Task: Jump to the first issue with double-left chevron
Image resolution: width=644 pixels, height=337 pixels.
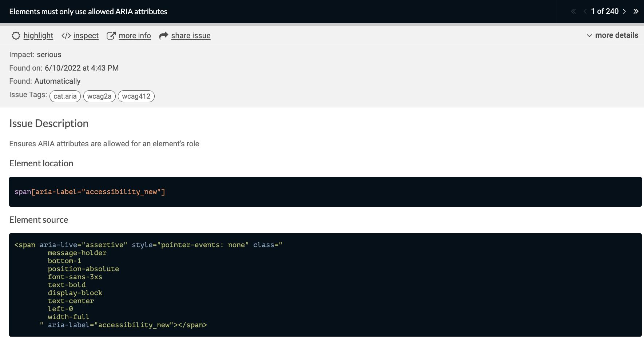Action: 573,11
